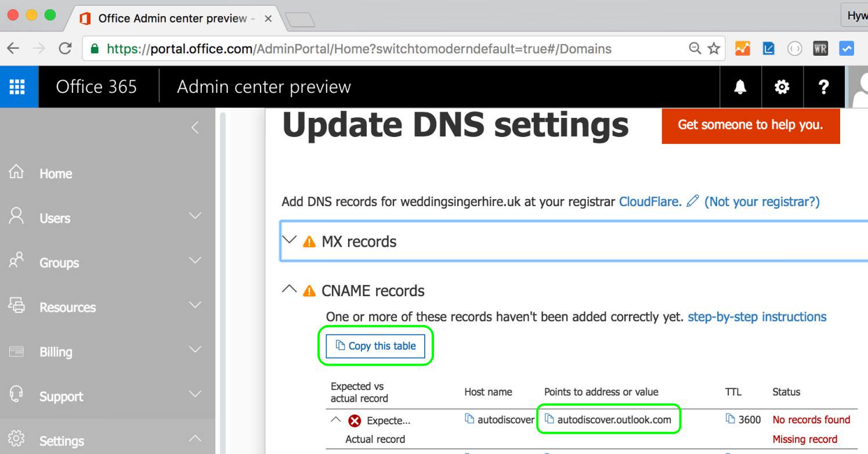Edit the registrar with the pencil icon
This screenshot has width=868, height=454.
point(692,201)
